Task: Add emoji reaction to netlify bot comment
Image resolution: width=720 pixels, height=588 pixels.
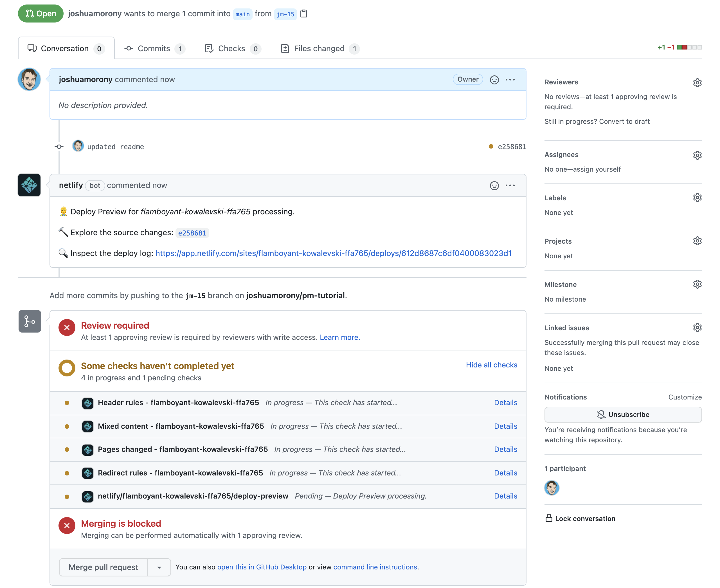Action: point(494,186)
